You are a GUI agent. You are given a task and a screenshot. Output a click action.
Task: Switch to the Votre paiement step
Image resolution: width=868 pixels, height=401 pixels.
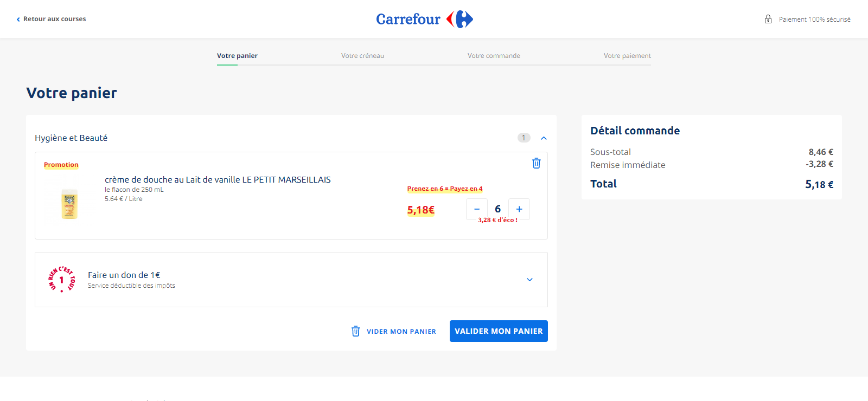coord(627,56)
